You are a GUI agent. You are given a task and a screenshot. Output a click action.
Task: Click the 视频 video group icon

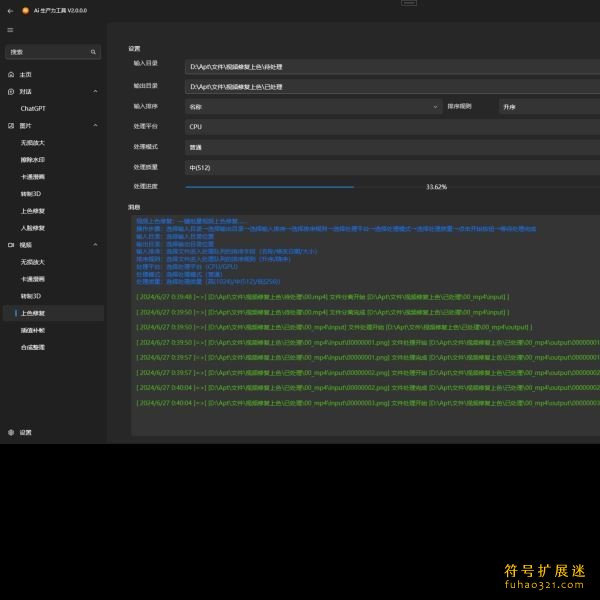pos(11,245)
